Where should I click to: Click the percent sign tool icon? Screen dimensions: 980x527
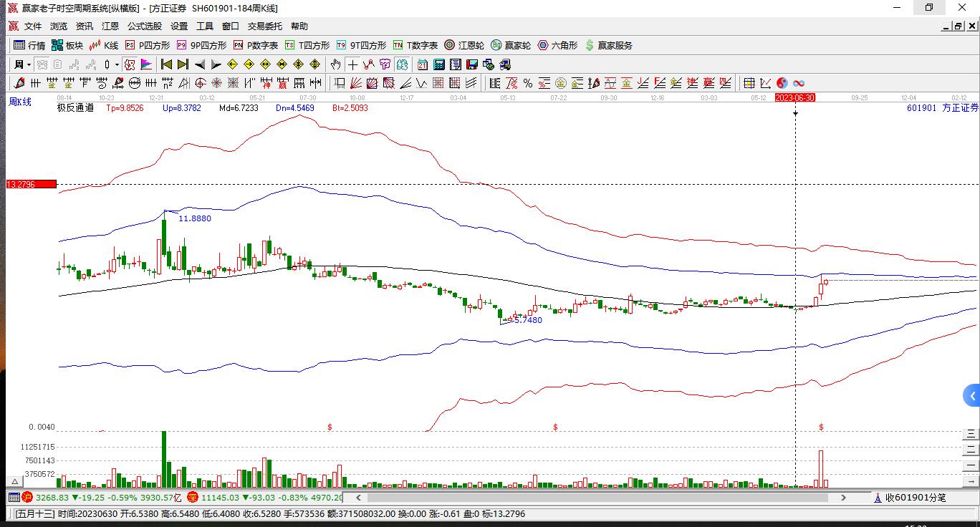click(528, 83)
